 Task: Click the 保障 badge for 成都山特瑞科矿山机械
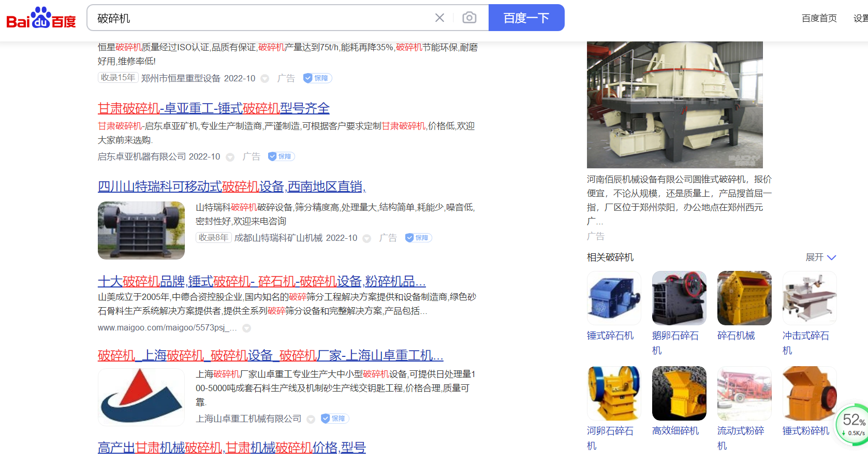coord(418,238)
